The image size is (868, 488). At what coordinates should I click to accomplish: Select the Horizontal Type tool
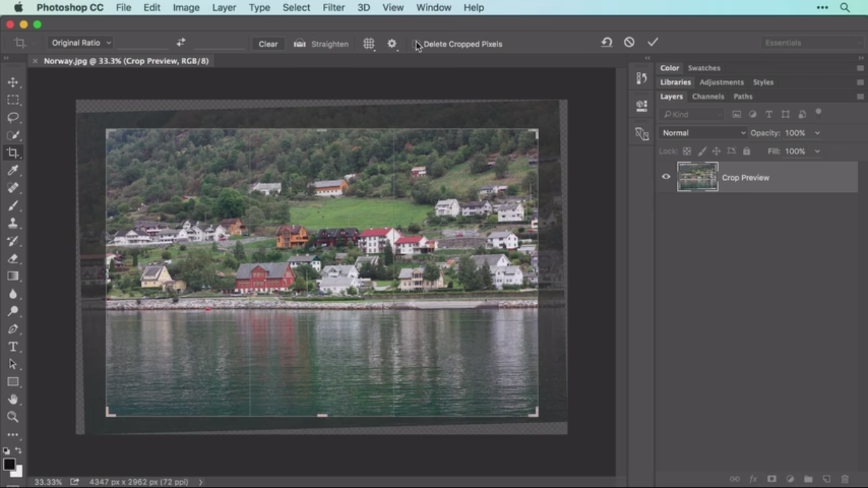coord(13,347)
